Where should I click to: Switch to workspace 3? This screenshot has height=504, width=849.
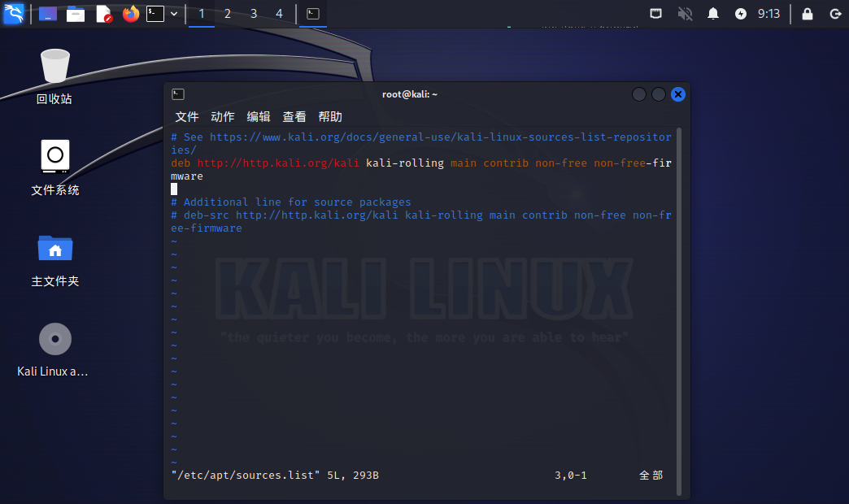(254, 14)
